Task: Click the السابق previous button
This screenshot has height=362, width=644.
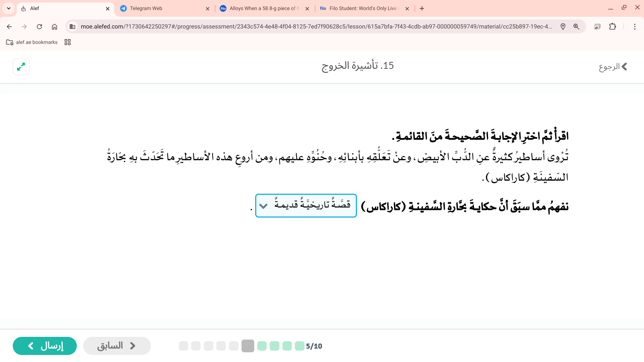Action: pos(117,346)
